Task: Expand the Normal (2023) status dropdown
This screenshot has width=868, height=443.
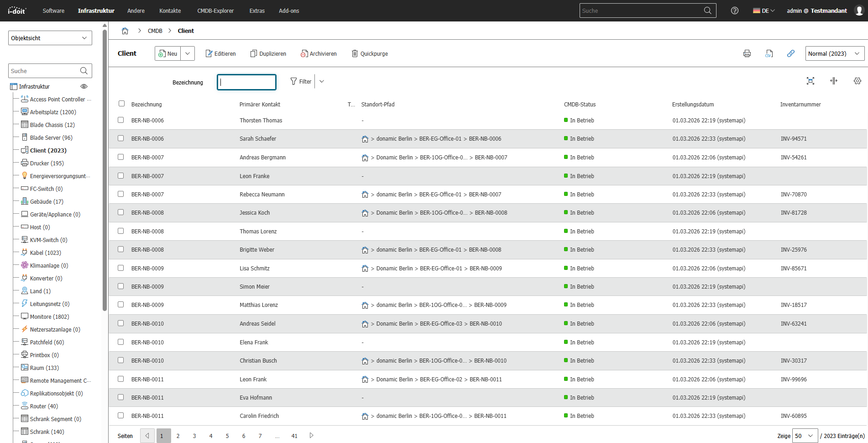Action: (835, 53)
